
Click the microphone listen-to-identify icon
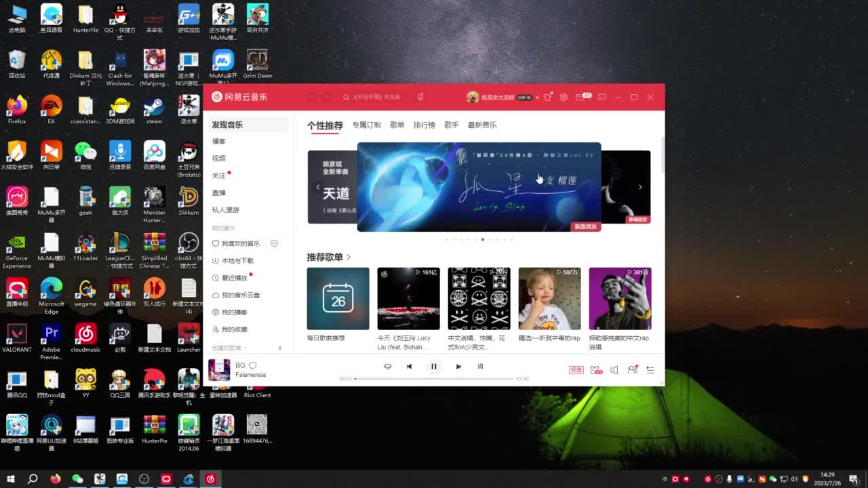[x=420, y=97]
